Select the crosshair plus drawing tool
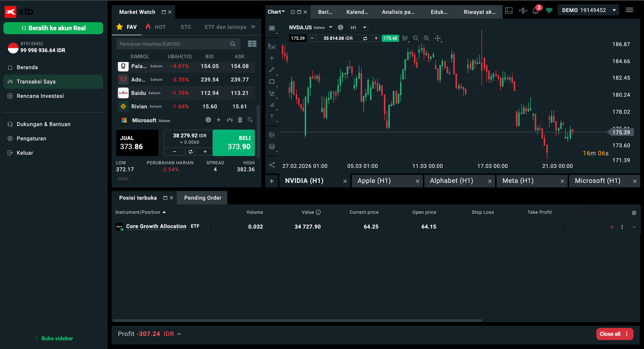Viewport: 644px width, 349px height. click(x=271, y=58)
